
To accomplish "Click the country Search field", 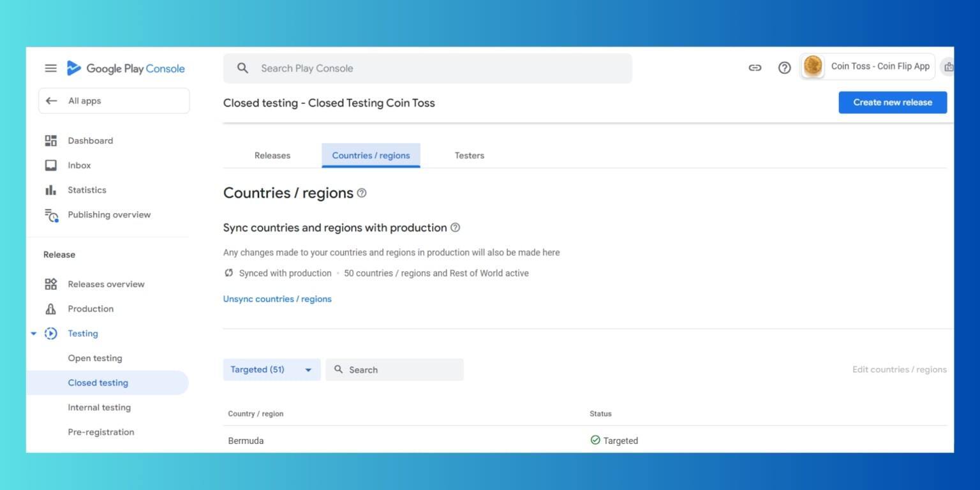I will point(394,370).
